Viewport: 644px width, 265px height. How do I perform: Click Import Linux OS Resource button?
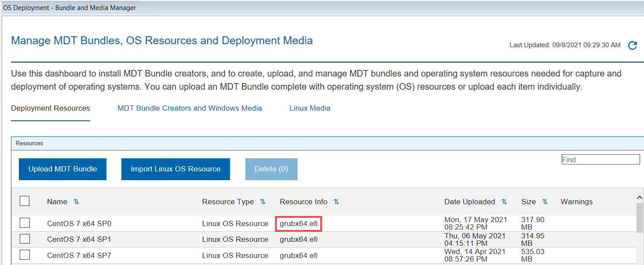175,169
